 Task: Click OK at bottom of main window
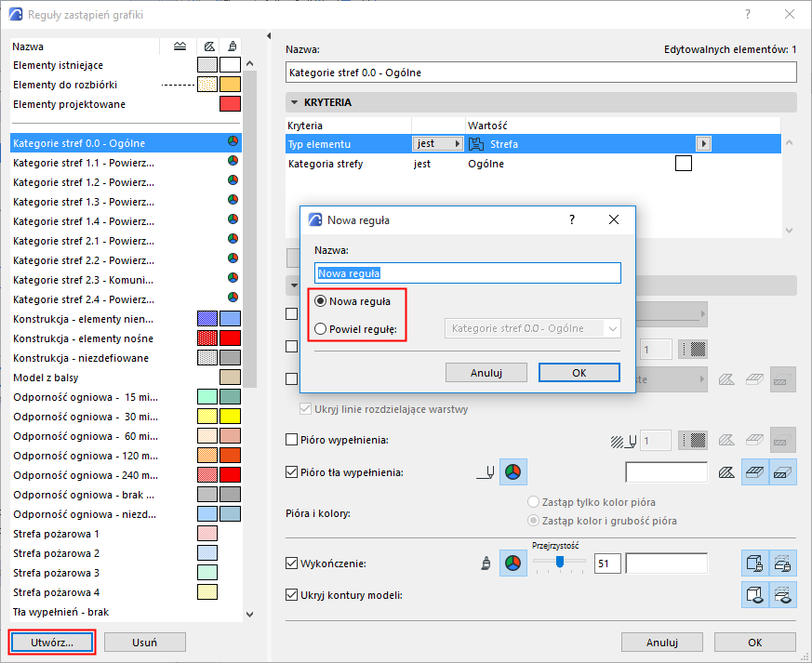(754, 643)
